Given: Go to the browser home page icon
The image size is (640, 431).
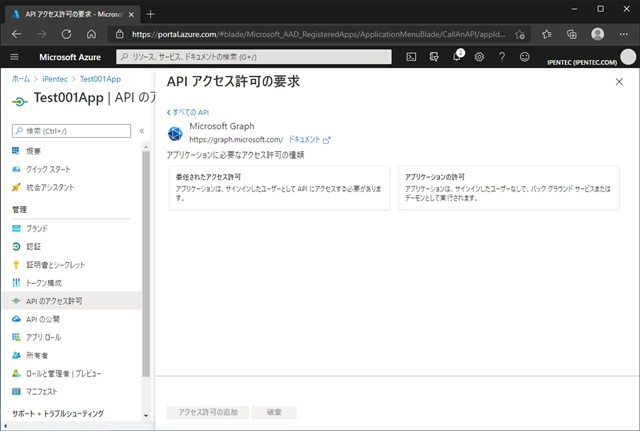Looking at the screenshot, I should (x=91, y=34).
